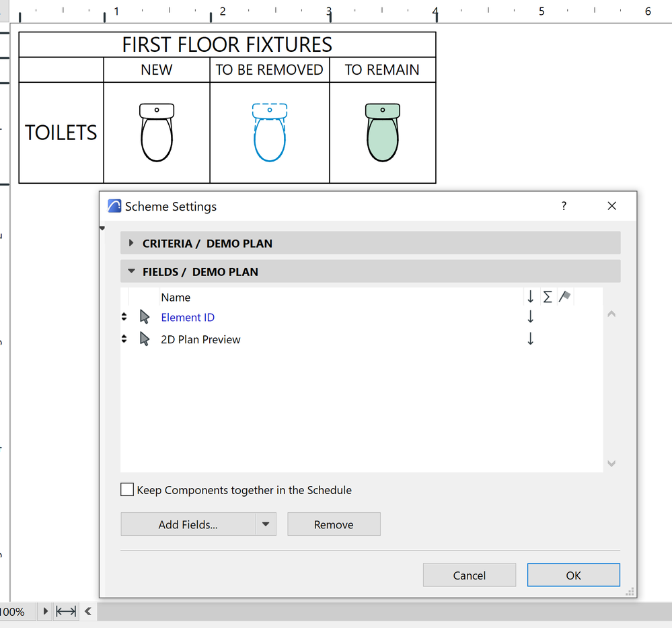The width and height of the screenshot is (672, 628).
Task: Click the Name column header
Action: [176, 298]
